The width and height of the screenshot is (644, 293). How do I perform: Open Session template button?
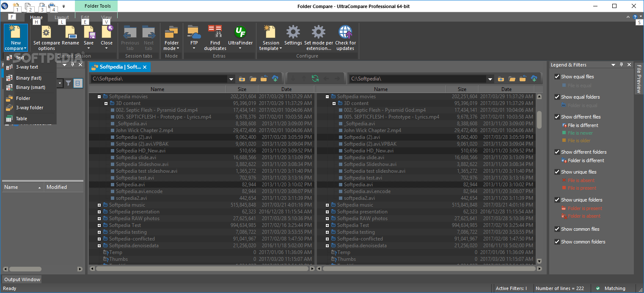coord(271,38)
